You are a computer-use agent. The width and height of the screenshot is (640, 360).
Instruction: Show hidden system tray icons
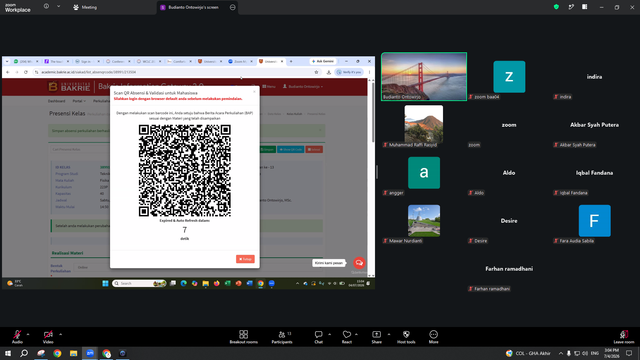tap(561, 353)
